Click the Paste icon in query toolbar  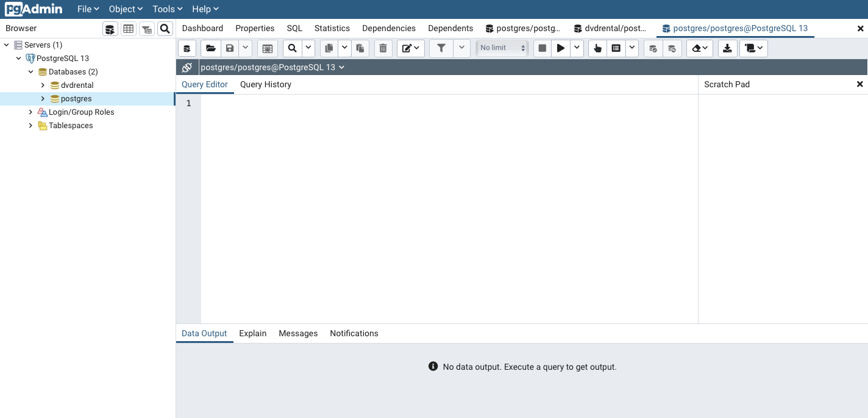tap(360, 48)
